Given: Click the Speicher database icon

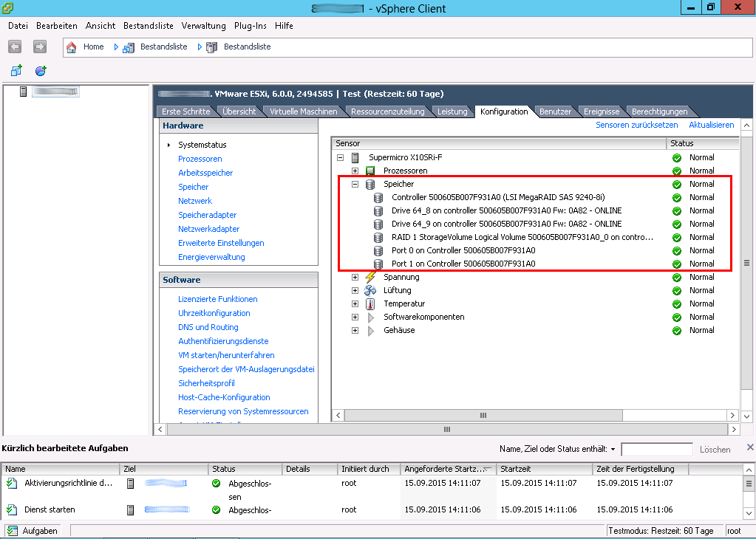Looking at the screenshot, I should 370,184.
